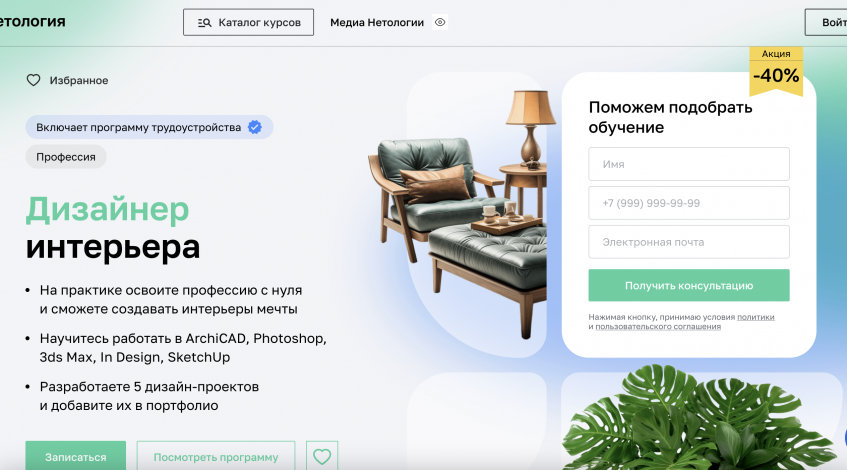Focus the Имя input field
The height and width of the screenshot is (470, 847).
coord(689,164)
